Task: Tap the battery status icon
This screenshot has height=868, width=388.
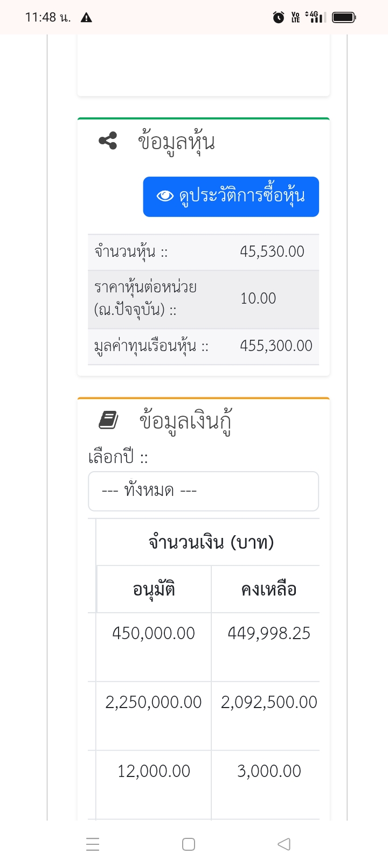Action: [343, 17]
